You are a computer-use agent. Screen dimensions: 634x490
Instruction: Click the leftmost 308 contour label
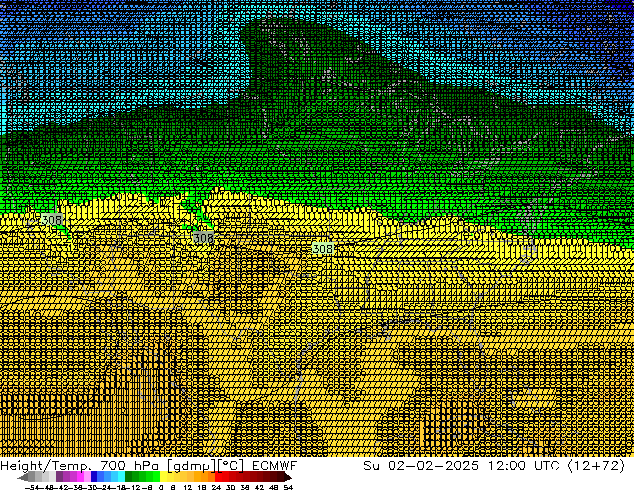point(51,220)
